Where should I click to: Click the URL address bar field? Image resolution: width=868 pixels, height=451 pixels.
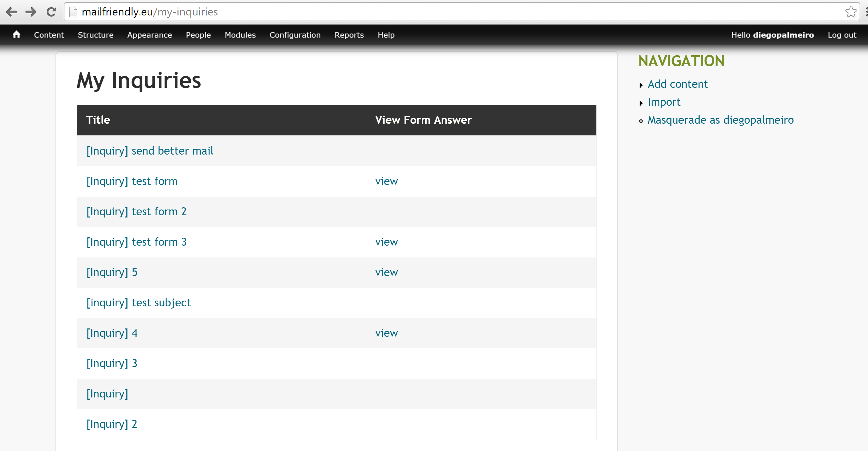(438, 12)
